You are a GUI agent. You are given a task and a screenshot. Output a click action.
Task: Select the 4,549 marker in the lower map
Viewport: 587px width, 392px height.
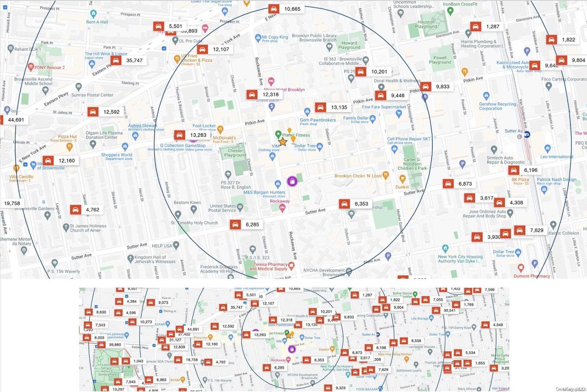coord(494,325)
